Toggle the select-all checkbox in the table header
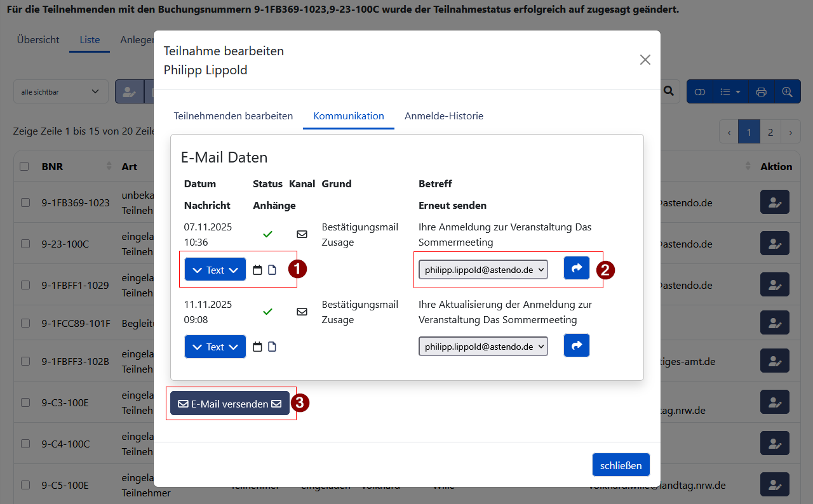The height and width of the screenshot is (504, 813). coord(24,166)
